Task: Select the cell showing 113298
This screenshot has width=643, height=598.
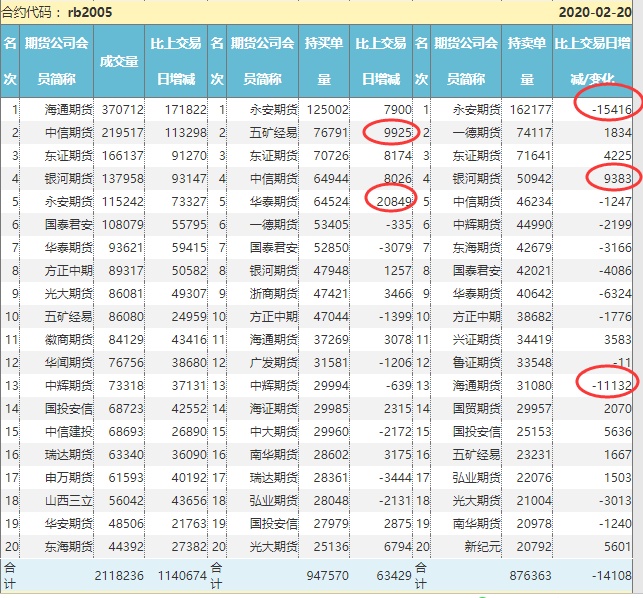Action: [x=186, y=132]
